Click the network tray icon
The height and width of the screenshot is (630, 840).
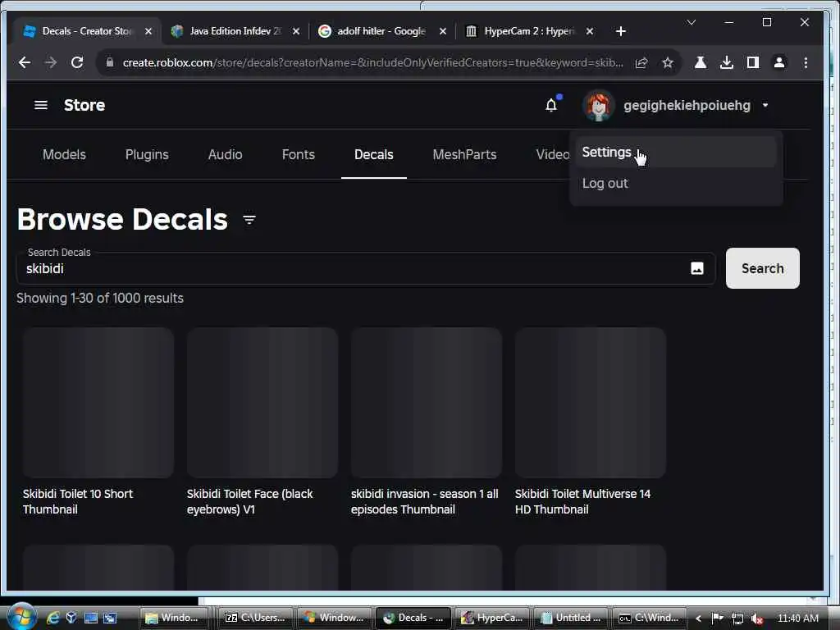click(x=737, y=619)
